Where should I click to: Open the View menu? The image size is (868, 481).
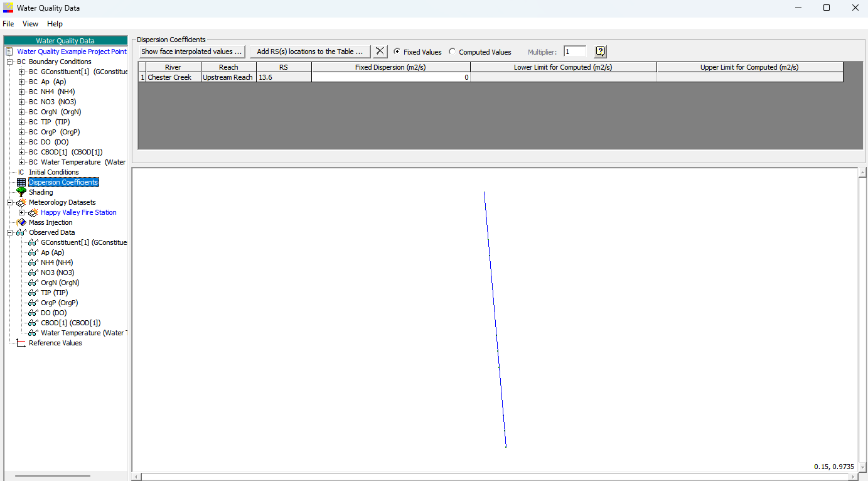[x=30, y=24]
